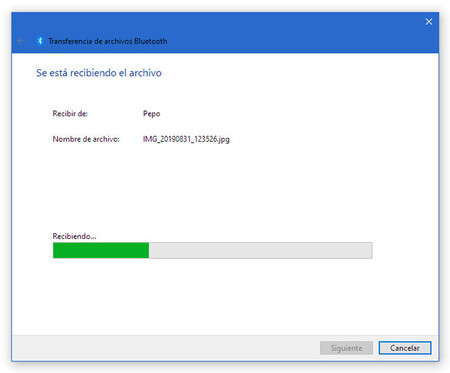Cancel the file transfer with Cancelar
This screenshot has height=373, width=450.
pyautogui.click(x=405, y=348)
